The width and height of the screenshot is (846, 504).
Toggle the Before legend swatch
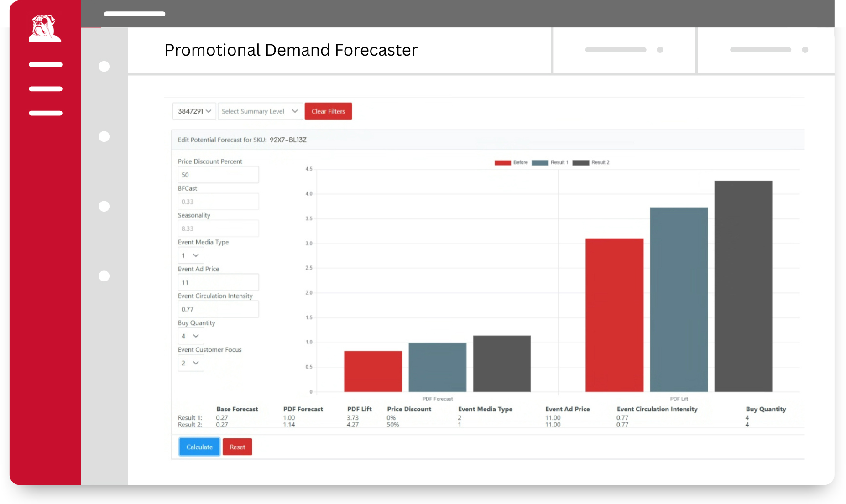[502, 163]
